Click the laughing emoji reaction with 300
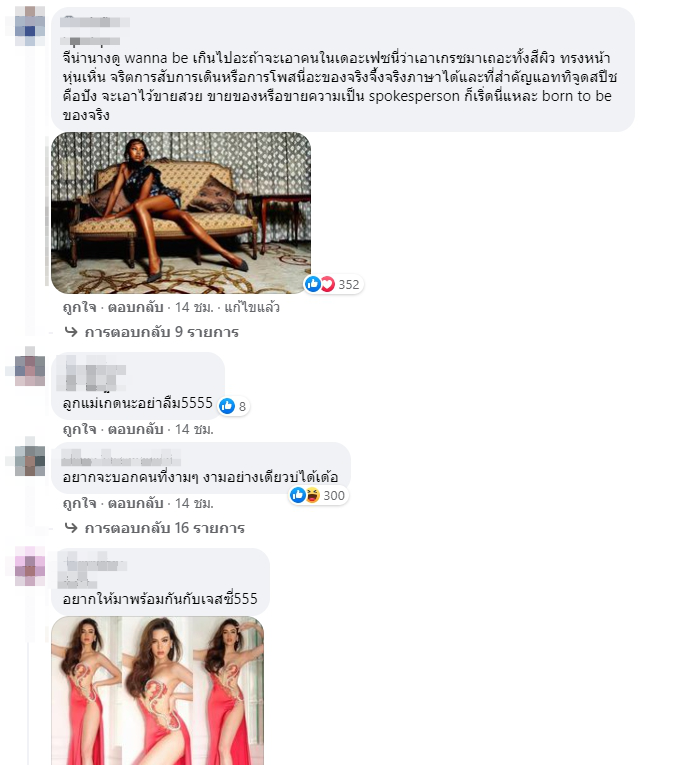Screen dimensions: 674x765 [313, 495]
